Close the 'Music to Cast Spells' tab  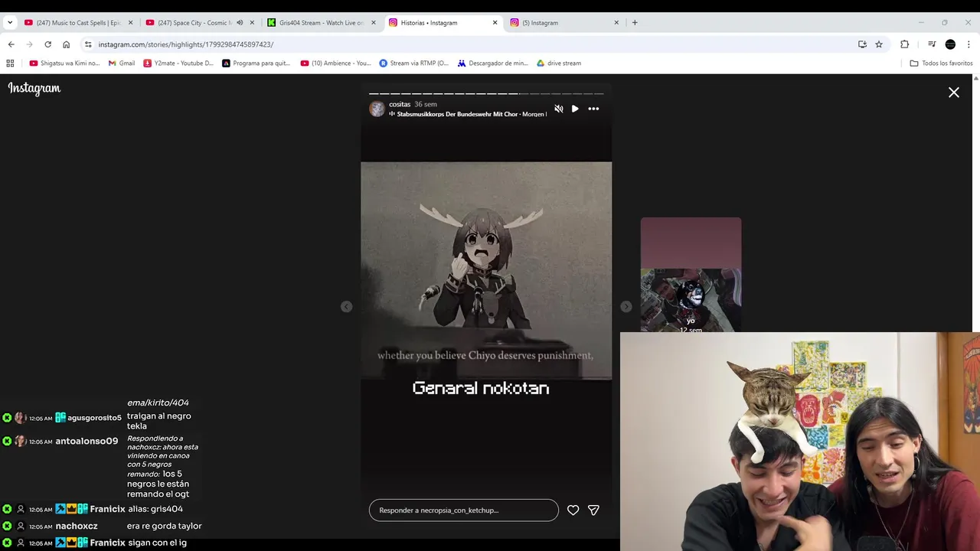[130, 23]
